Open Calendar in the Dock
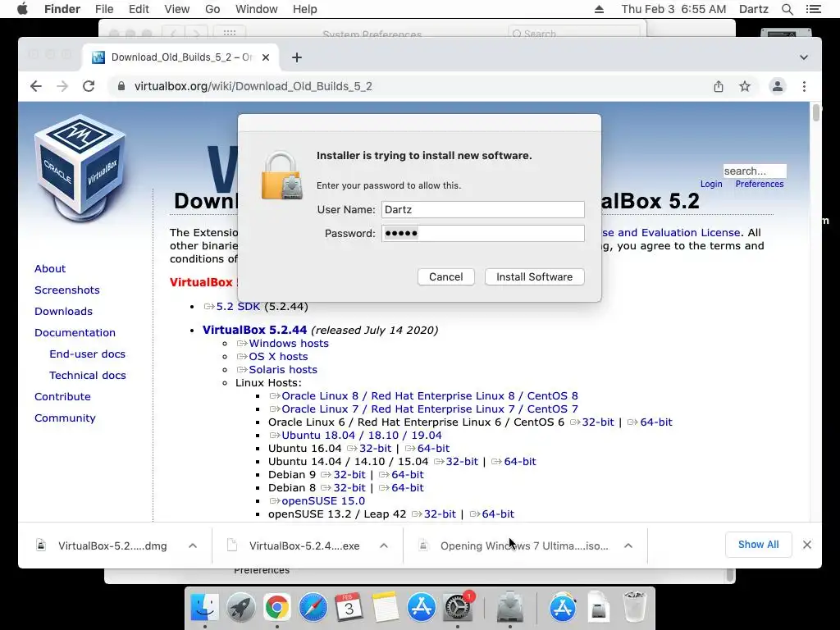Screen dimensions: 840x630 (349, 607)
